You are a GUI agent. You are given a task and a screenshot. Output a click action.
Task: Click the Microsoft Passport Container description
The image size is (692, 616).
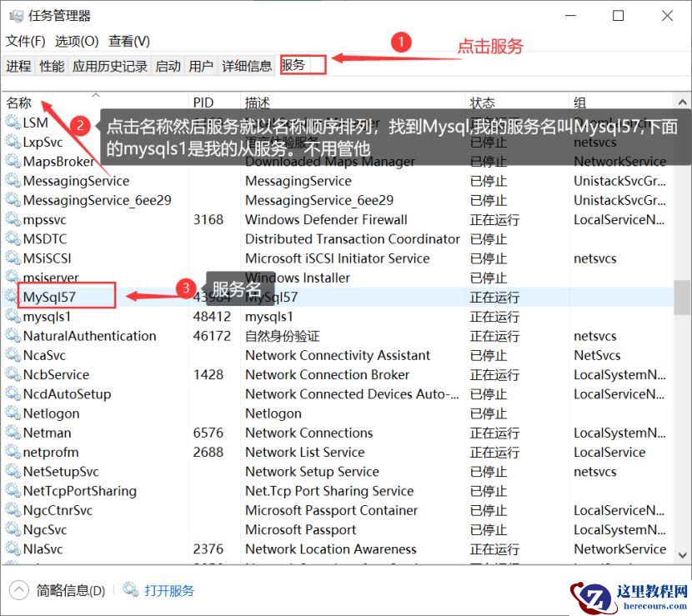331,510
